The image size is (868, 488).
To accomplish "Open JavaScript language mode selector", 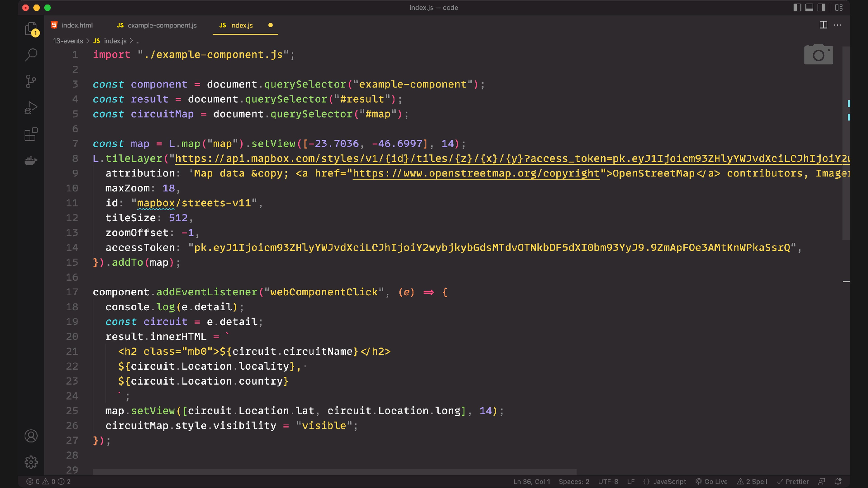I will point(669,482).
